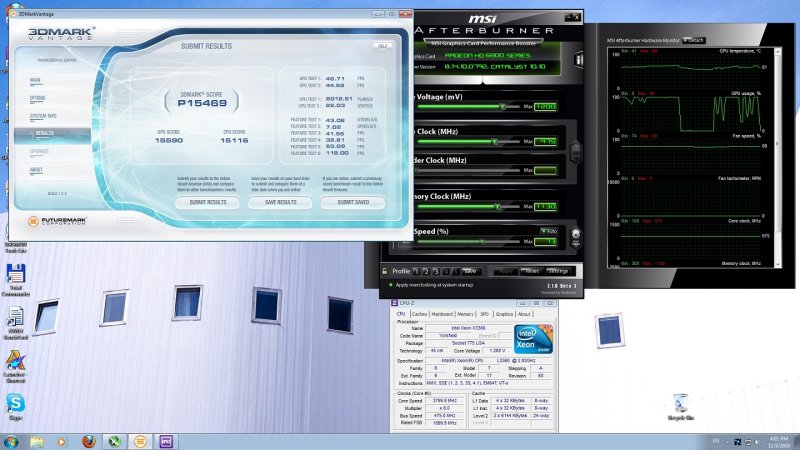The image size is (800, 450).
Task: Click the Afterburner Settings button
Action: coord(558,271)
